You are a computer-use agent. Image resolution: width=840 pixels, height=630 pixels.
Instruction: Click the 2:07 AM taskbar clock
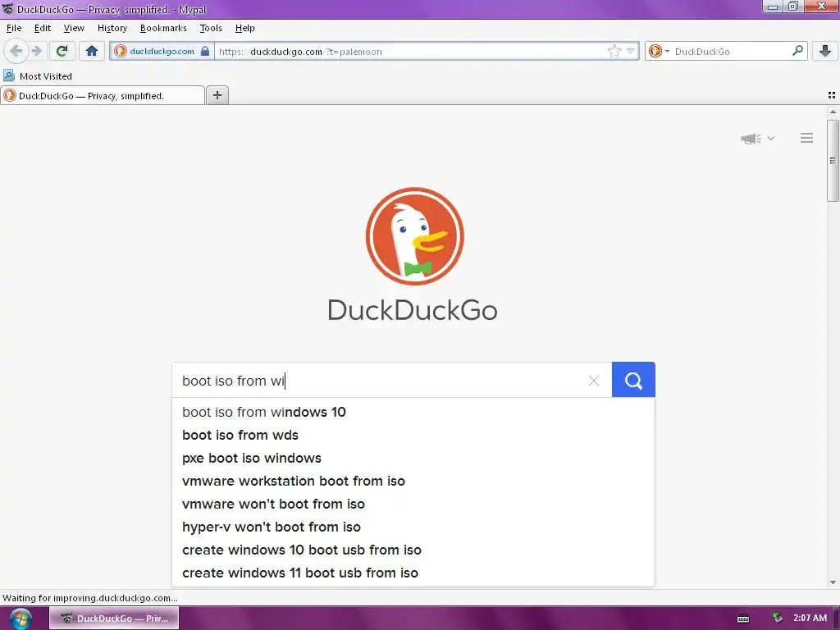[x=810, y=619]
